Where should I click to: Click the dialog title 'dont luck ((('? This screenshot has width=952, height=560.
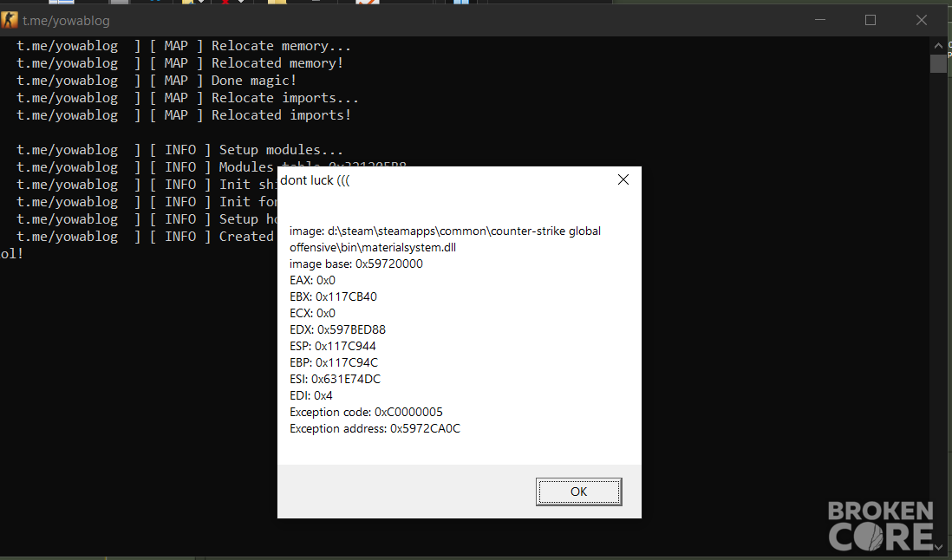point(315,180)
